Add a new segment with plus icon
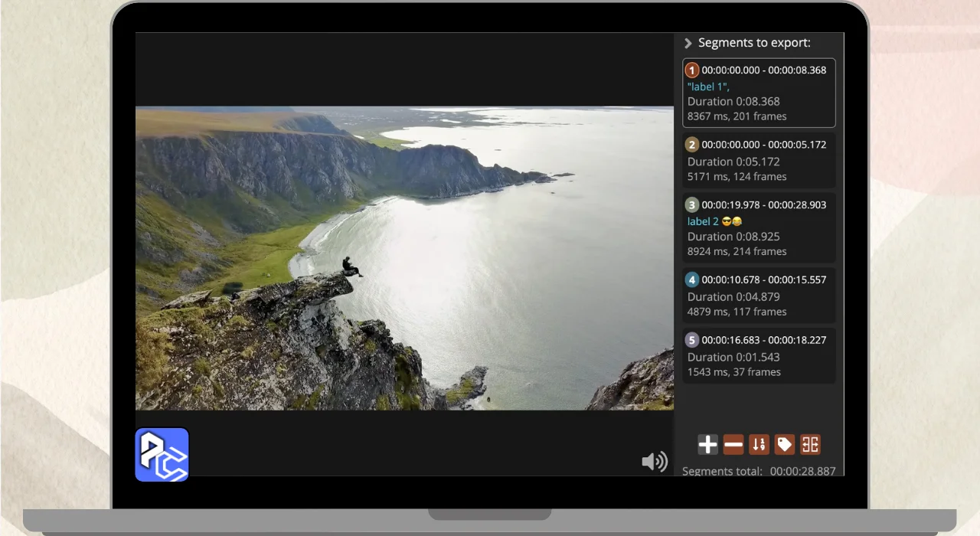This screenshot has width=980, height=536. click(x=708, y=444)
